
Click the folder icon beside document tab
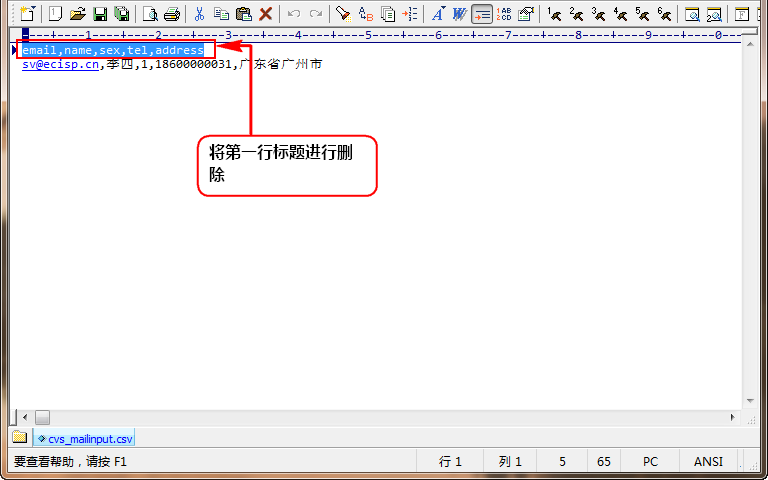pos(19,438)
